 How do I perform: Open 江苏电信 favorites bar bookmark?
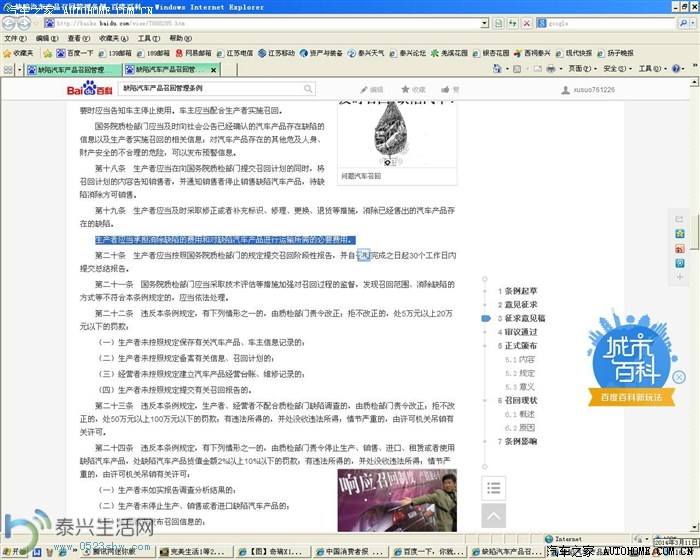(238, 53)
